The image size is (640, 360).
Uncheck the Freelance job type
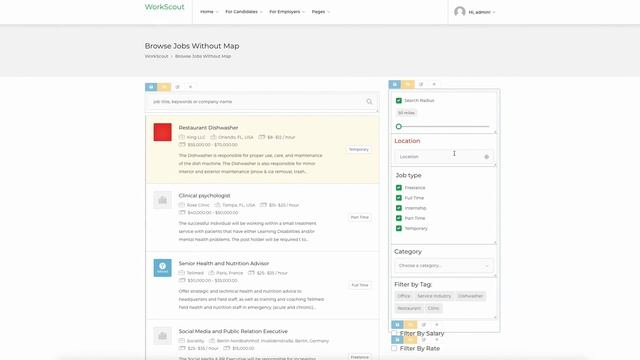coord(399,188)
